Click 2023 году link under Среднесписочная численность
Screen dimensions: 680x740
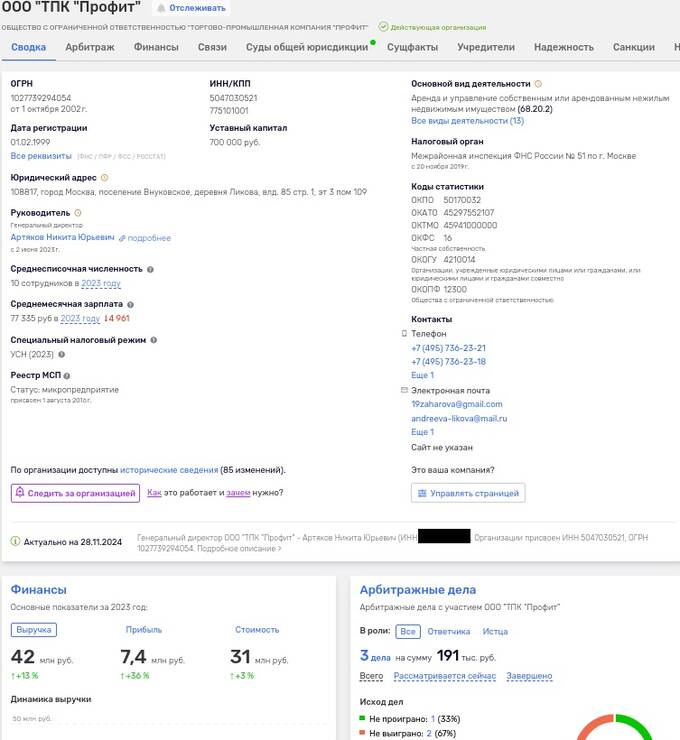click(x=101, y=283)
